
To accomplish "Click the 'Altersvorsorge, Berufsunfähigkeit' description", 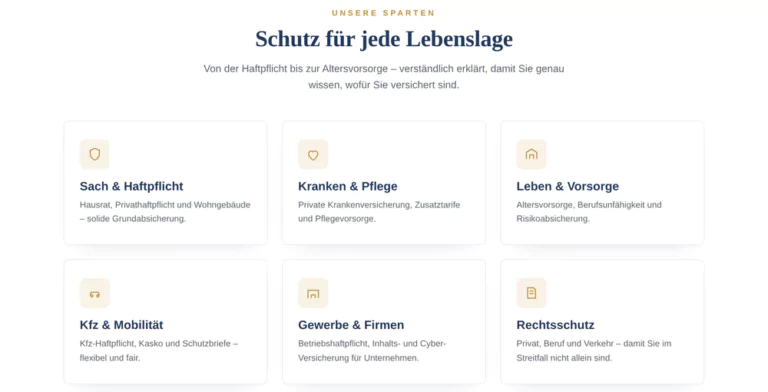I will pyautogui.click(x=589, y=212).
